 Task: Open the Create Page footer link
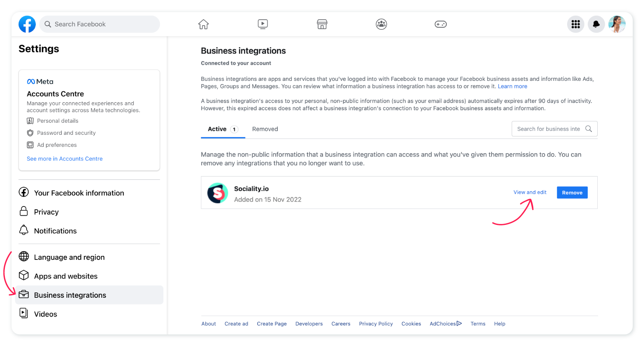click(x=272, y=323)
